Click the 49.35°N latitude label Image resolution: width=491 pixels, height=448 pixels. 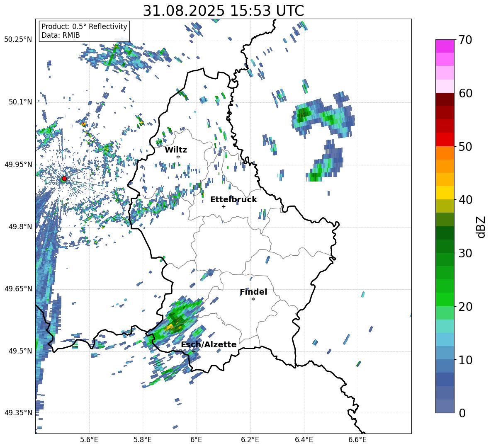19,413
